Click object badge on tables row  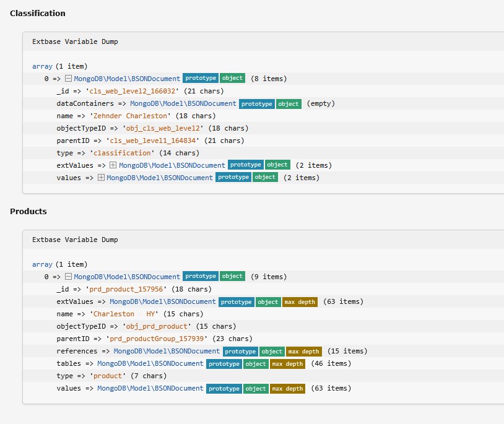tap(255, 364)
